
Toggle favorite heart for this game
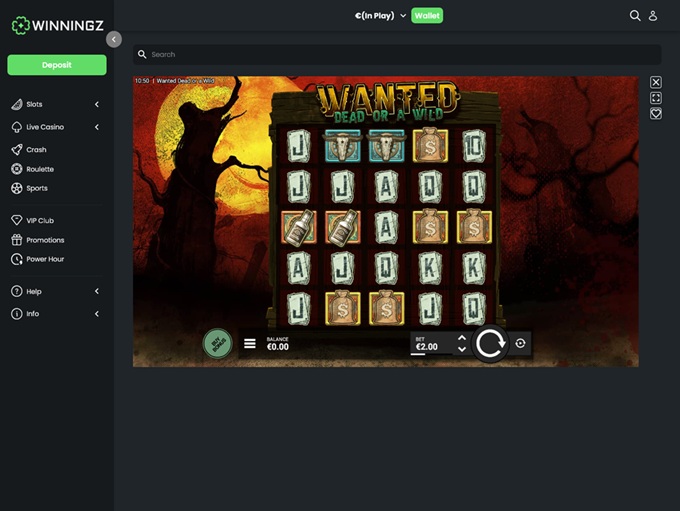tap(656, 114)
